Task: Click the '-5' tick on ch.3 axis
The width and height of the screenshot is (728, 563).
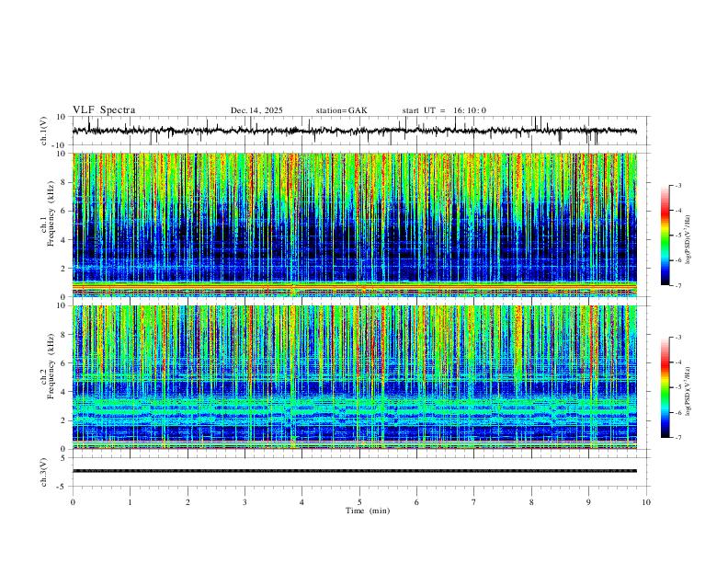Action: 63,487
